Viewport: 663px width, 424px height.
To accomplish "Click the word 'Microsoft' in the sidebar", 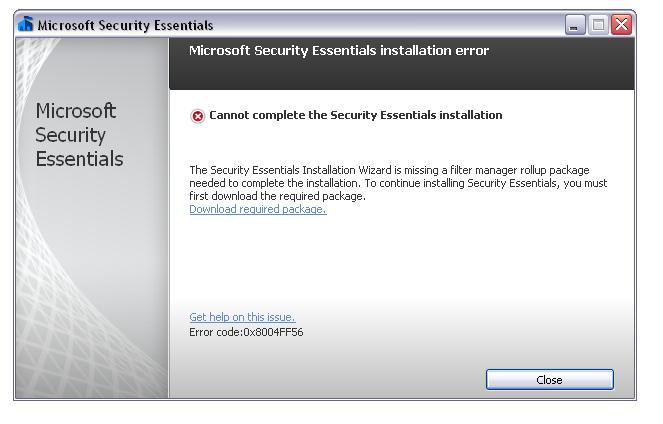I will (x=76, y=111).
